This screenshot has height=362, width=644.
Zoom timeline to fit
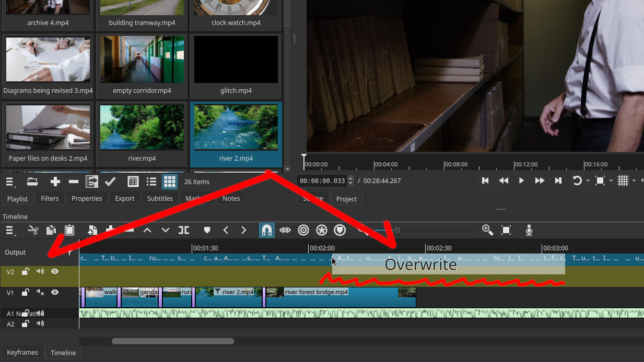(506, 230)
